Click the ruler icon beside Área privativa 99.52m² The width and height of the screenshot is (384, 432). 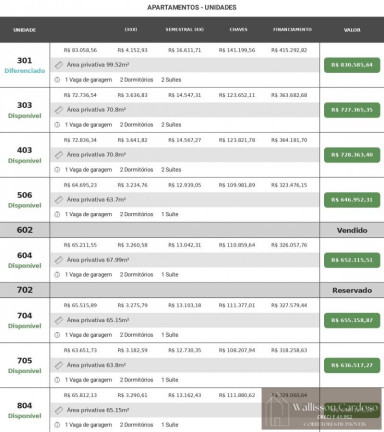click(59, 65)
